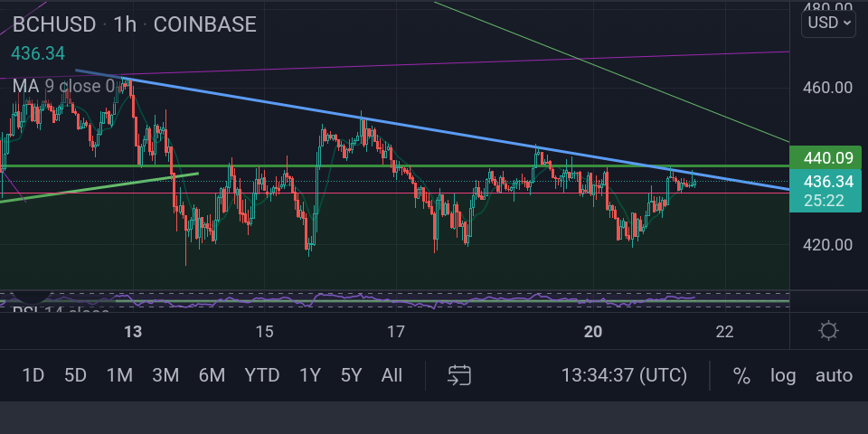Image resolution: width=868 pixels, height=434 pixels.
Task: Click the 460.00 price axis label
Action: (827, 88)
